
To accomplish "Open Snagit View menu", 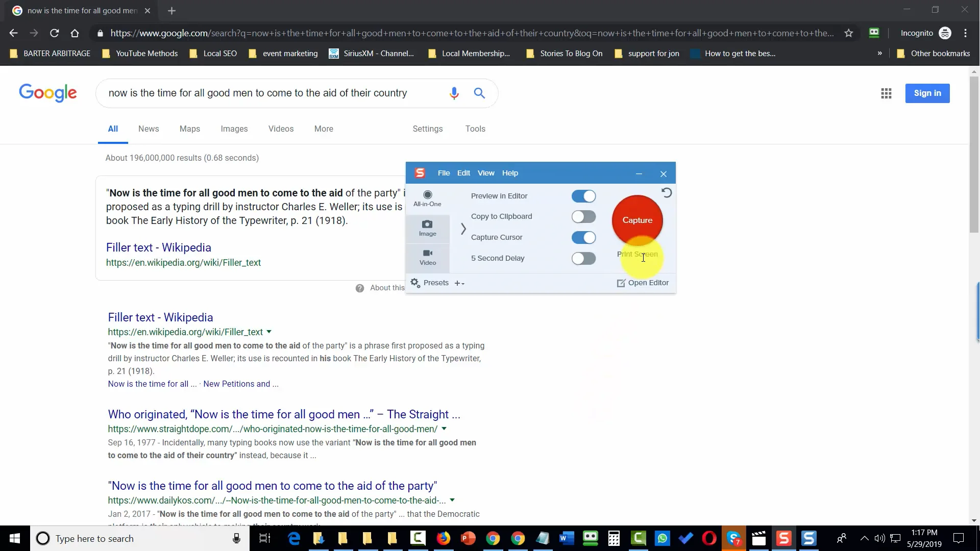I will pyautogui.click(x=486, y=173).
